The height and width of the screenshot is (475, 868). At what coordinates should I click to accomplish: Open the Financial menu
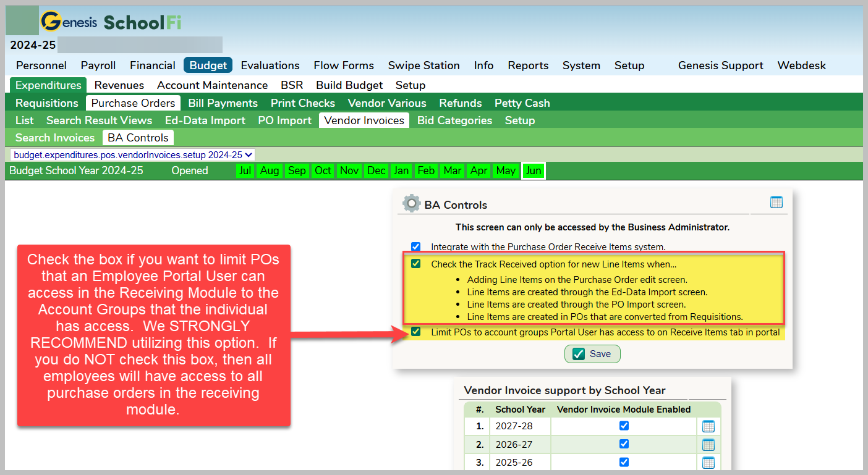coord(153,65)
